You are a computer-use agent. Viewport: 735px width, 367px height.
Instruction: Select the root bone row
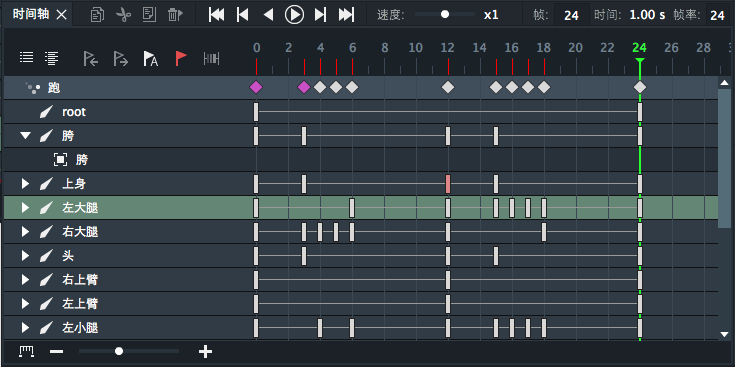tap(361, 112)
